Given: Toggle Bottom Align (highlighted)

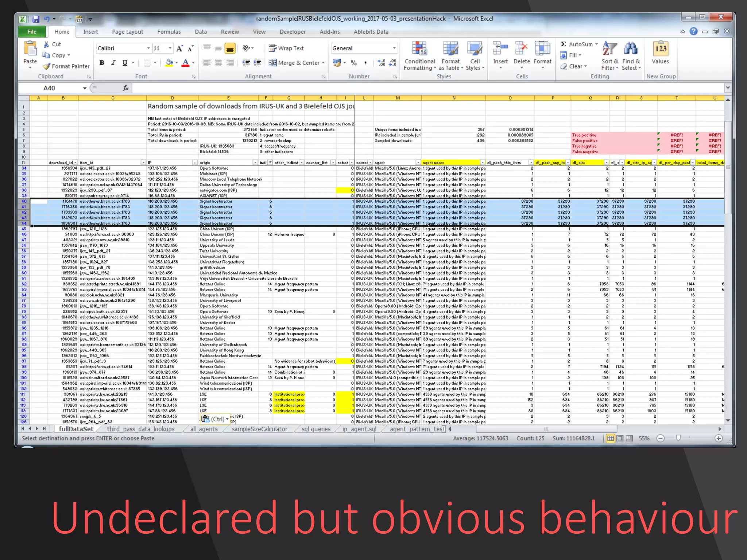Looking at the screenshot, I should [230, 48].
